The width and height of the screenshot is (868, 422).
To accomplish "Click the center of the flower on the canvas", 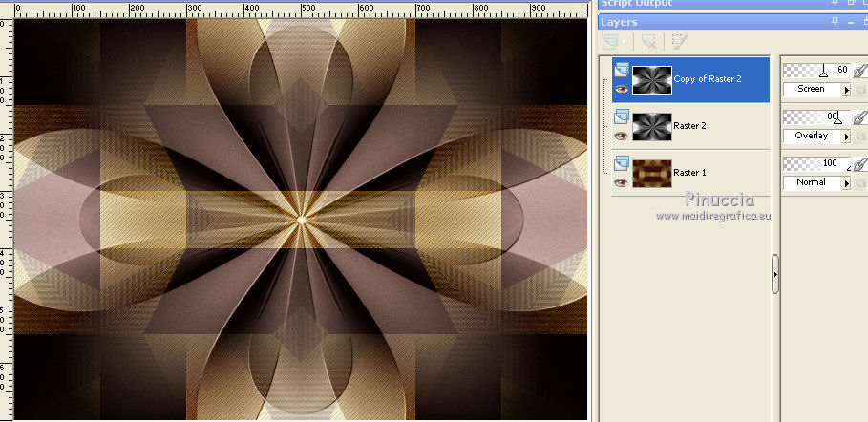I will coord(301,220).
